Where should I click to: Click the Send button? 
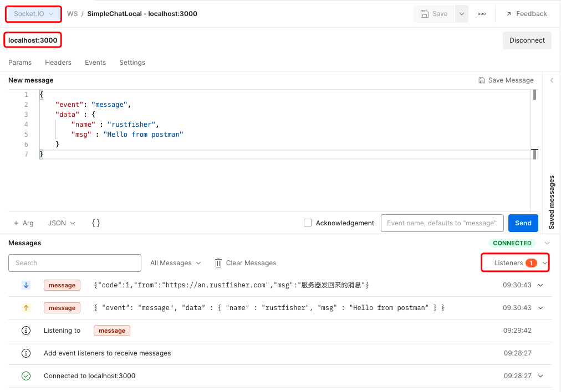pos(523,223)
